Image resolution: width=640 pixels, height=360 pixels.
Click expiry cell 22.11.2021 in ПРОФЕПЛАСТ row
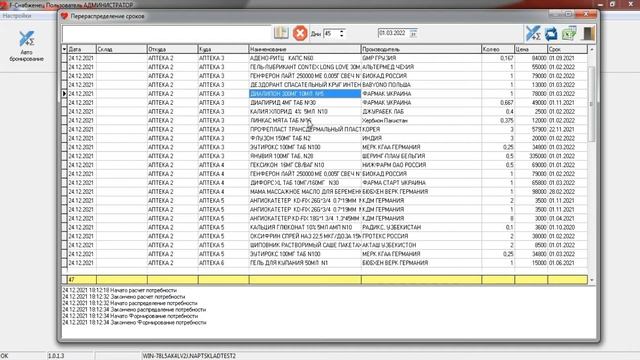click(x=567, y=129)
